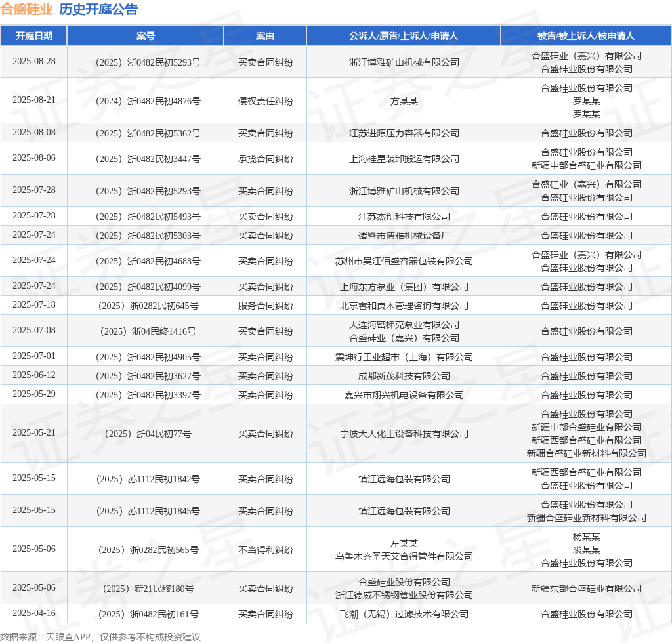Click plaintiff 北京睿和良木管理咨询有限公司

pyautogui.click(x=404, y=306)
